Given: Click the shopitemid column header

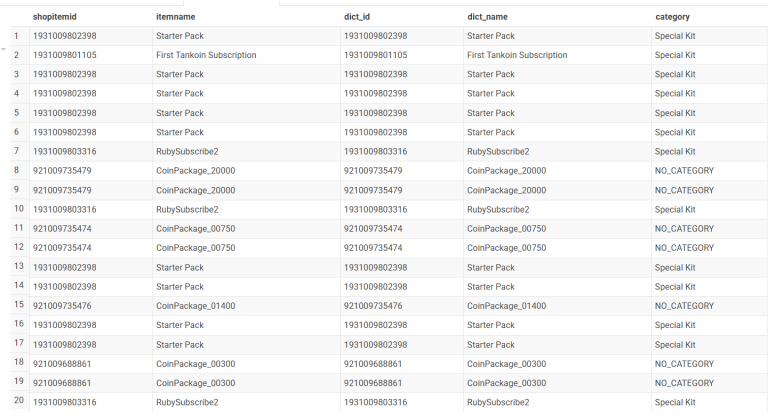Looking at the screenshot, I should 57,17.
